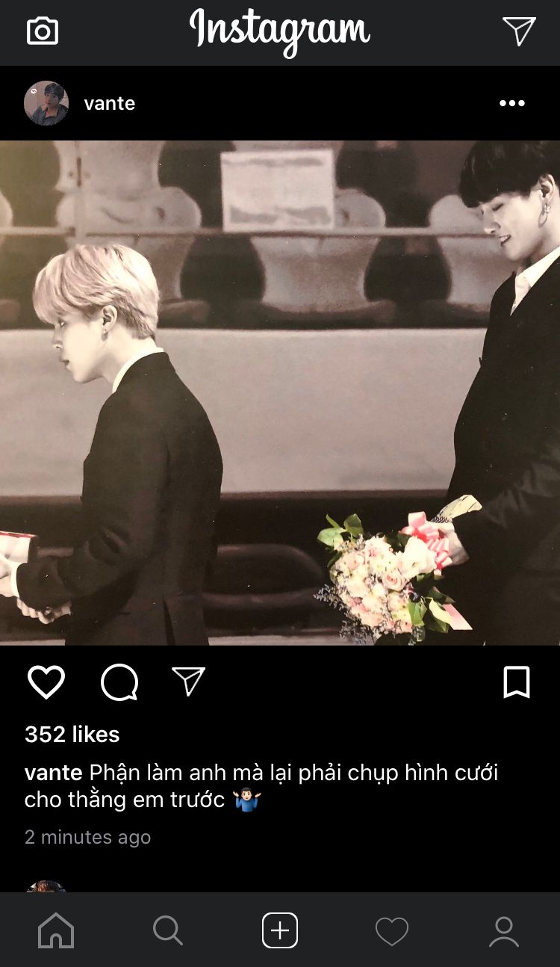Viewport: 560px width, 967px height.
Task: Tap vante username in post header
Action: tap(110, 103)
